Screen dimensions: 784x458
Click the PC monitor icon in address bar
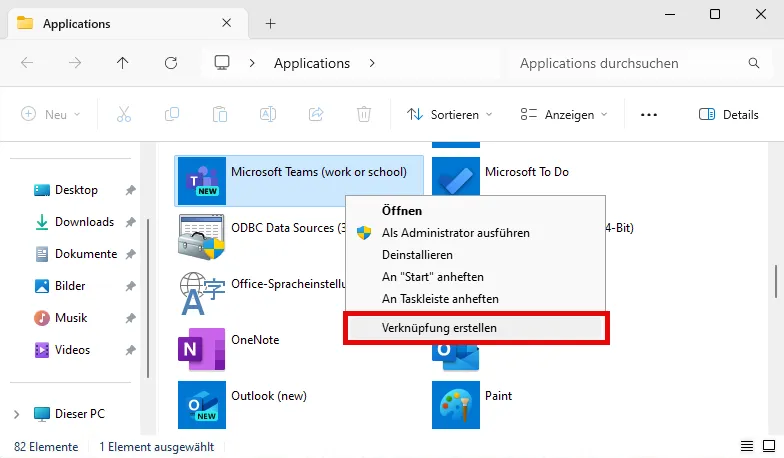coord(222,63)
